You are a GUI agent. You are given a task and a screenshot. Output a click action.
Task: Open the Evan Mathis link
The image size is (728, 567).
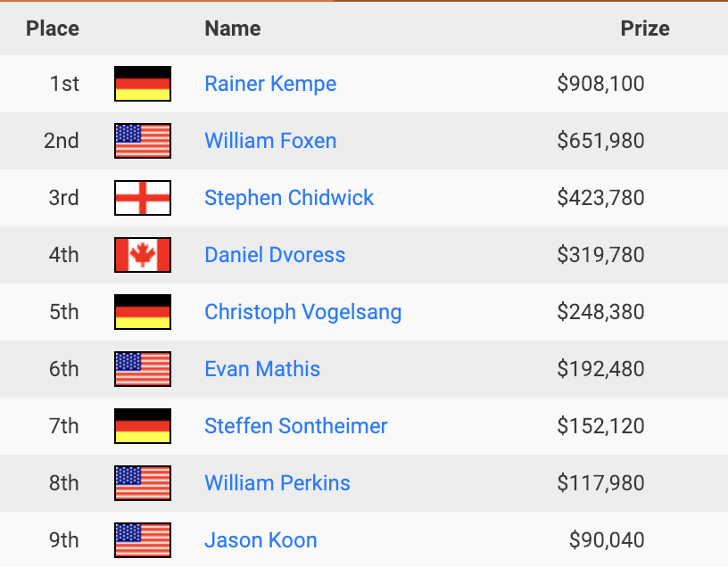tap(262, 369)
